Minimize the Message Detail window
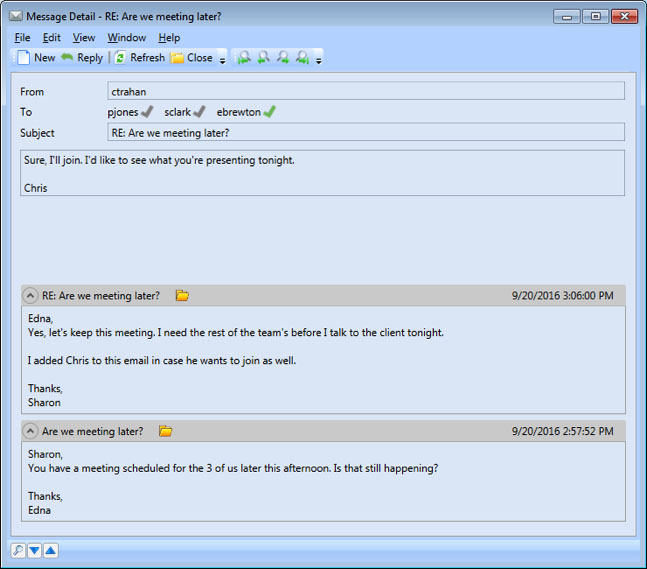 tap(567, 17)
